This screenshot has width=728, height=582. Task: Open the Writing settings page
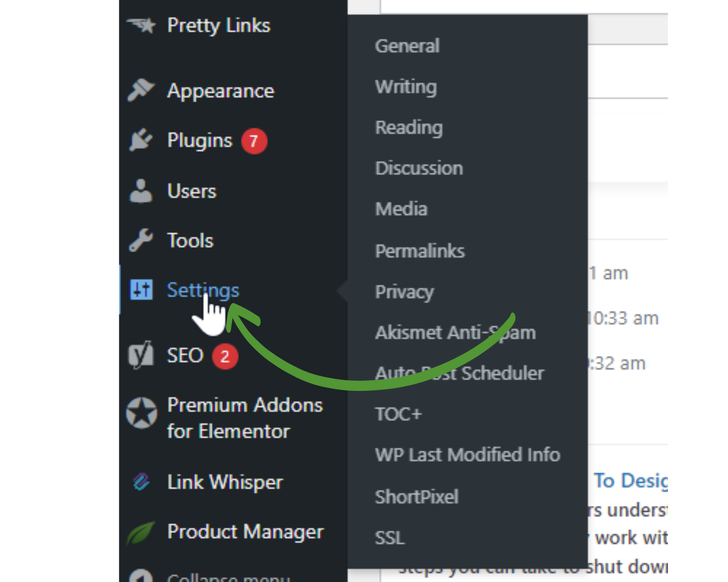tap(405, 86)
